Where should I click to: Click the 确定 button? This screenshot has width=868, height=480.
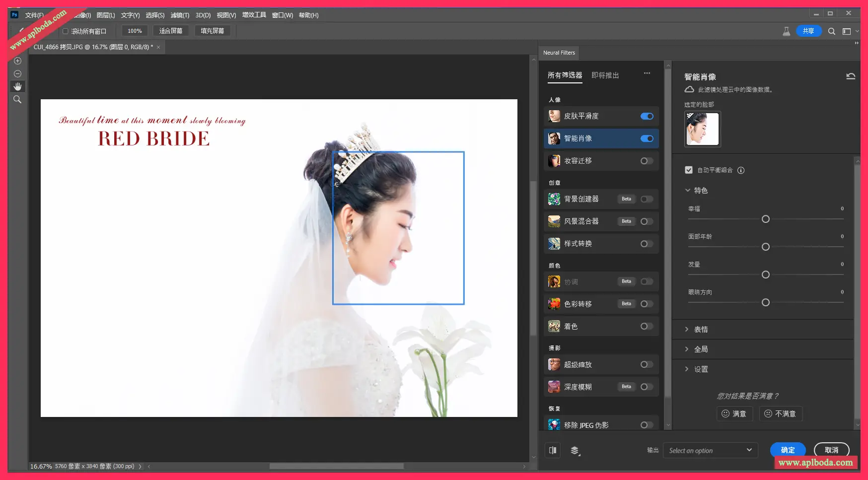point(788,450)
